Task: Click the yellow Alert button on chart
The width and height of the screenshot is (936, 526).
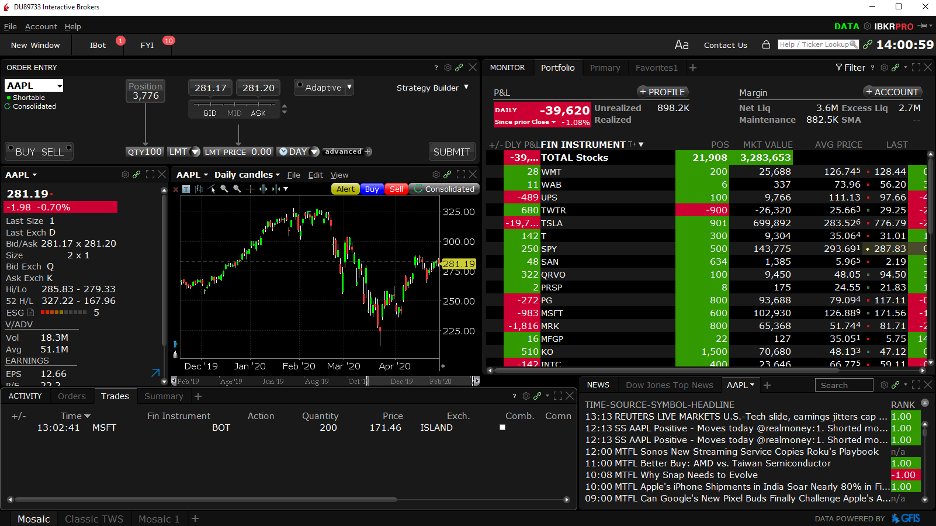Action: [x=345, y=189]
